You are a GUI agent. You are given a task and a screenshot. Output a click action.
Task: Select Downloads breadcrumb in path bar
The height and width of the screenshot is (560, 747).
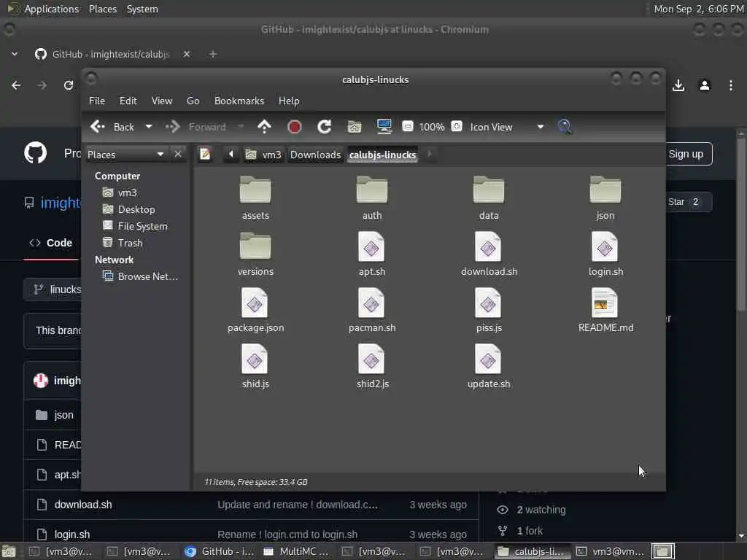315,155
